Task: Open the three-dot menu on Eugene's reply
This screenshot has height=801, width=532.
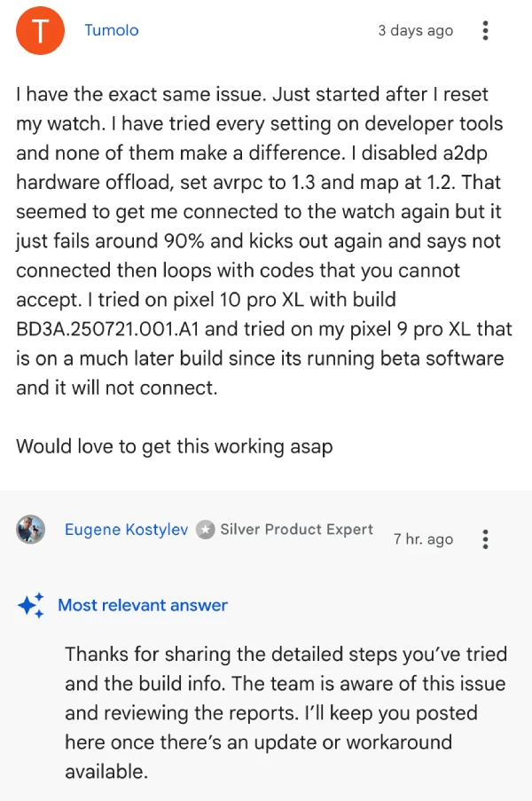Action: pyautogui.click(x=485, y=538)
